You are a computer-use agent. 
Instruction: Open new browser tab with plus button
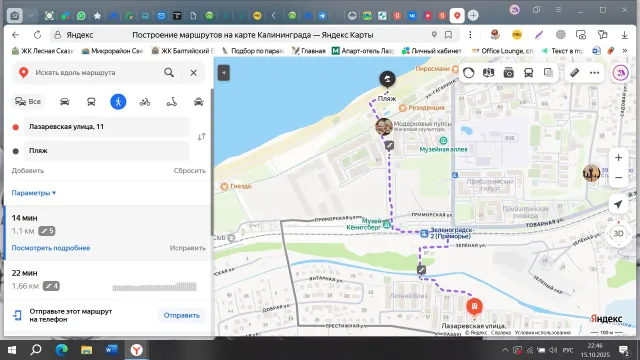pos(473,16)
